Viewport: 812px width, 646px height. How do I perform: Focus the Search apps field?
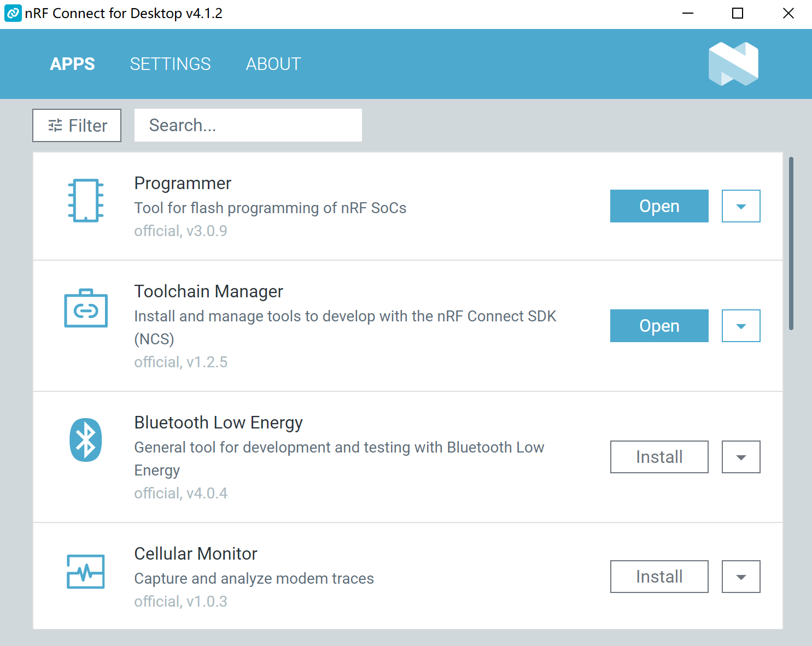coord(248,125)
